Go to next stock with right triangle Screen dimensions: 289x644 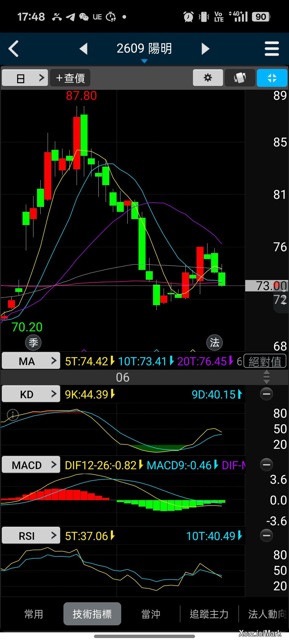205,48
